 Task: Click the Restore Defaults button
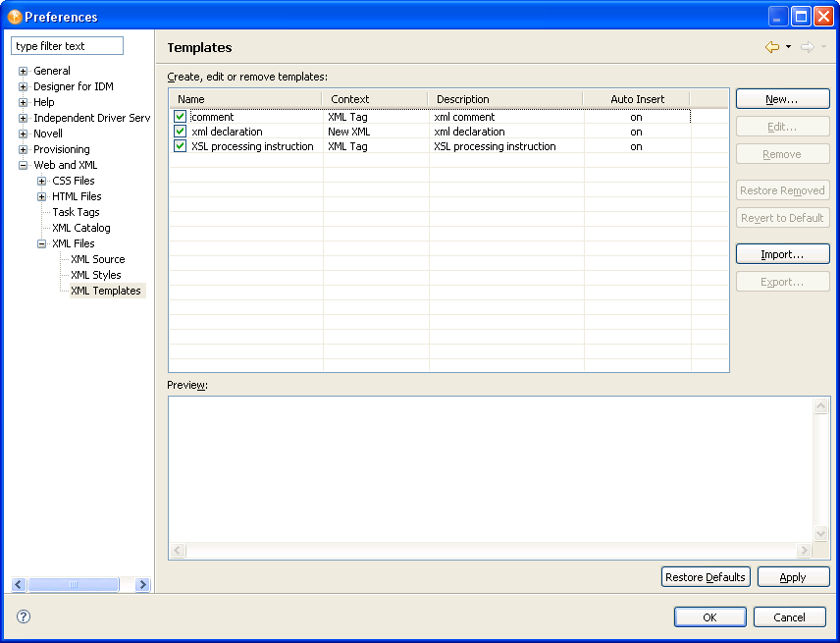pyautogui.click(x=706, y=577)
